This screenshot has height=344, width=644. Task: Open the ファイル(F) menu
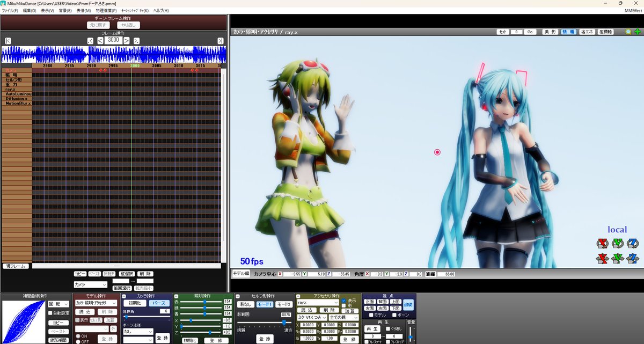(10, 11)
